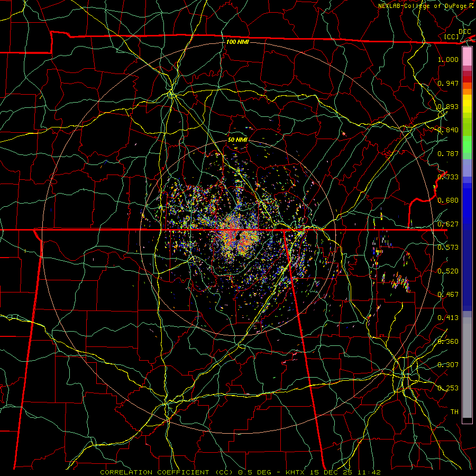Click the TH threshold label on legend
This screenshot has height=476, width=476.
[454, 412]
